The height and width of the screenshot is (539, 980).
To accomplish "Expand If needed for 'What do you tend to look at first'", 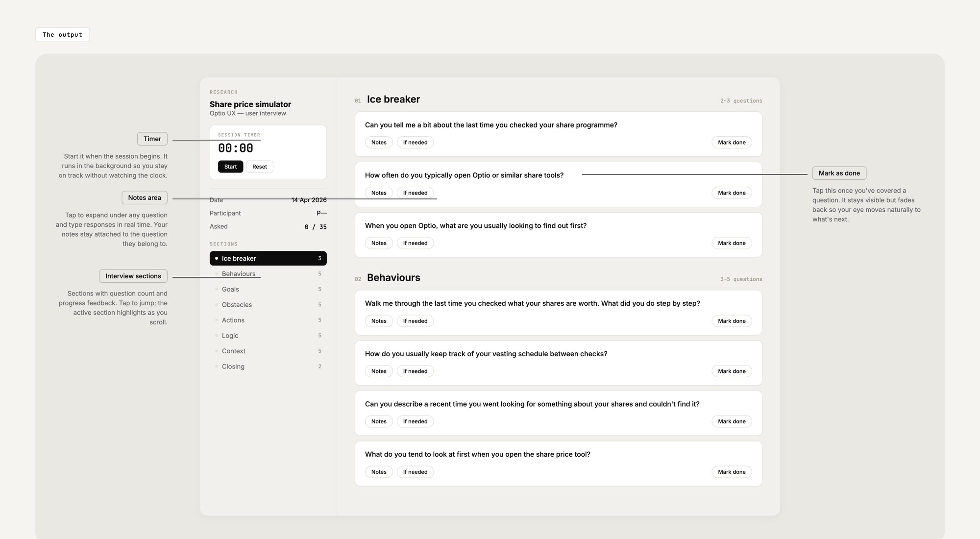I will point(415,472).
